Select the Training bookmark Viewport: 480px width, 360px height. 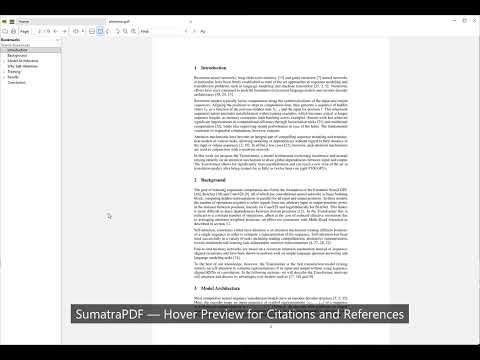[14, 72]
